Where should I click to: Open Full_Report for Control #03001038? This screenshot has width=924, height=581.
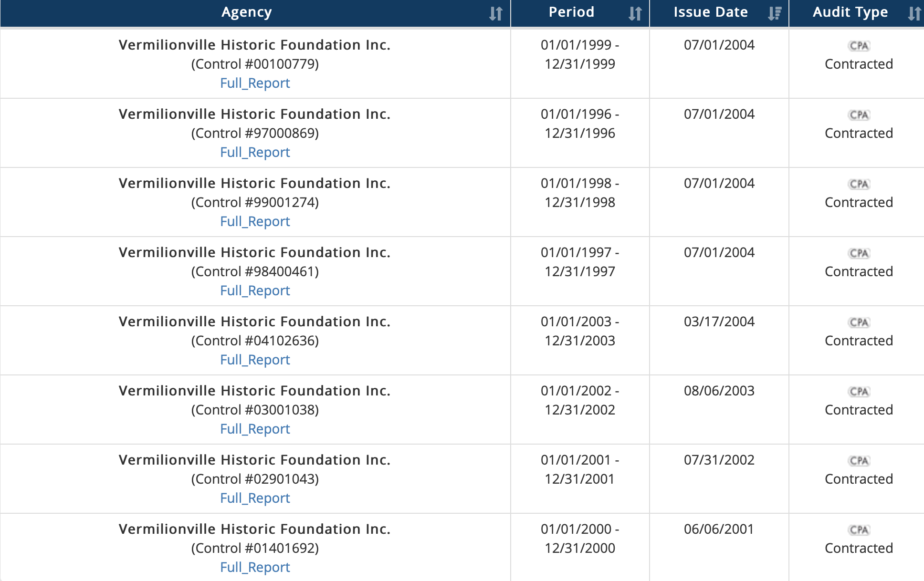pos(255,429)
